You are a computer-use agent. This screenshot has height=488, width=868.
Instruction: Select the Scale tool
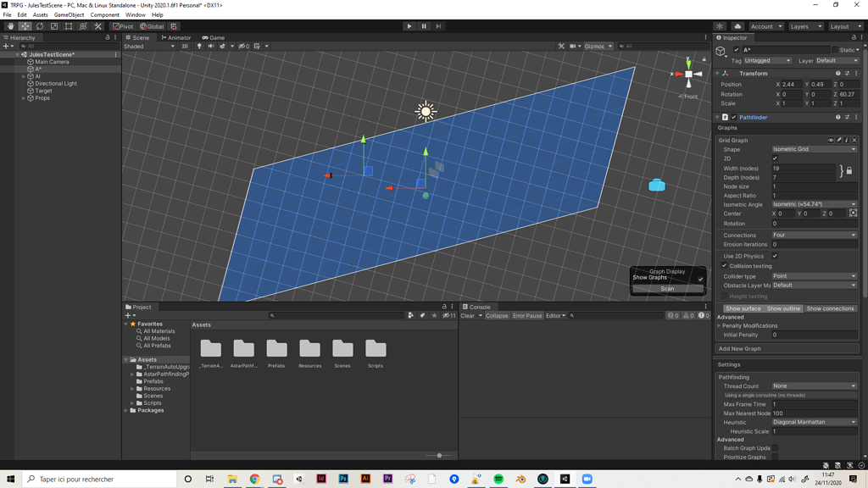click(x=53, y=26)
